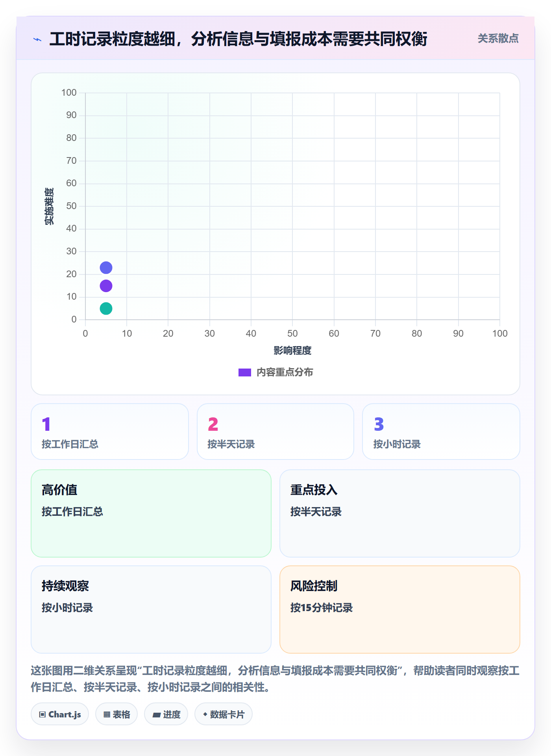The image size is (551, 756).
Task: Click the 影响程度 x-axis title
Action: [x=292, y=350]
